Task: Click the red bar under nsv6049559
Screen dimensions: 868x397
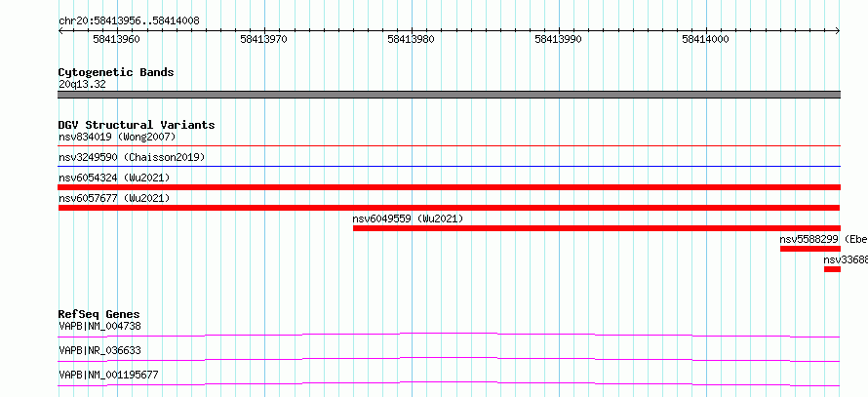Action: click(597, 228)
